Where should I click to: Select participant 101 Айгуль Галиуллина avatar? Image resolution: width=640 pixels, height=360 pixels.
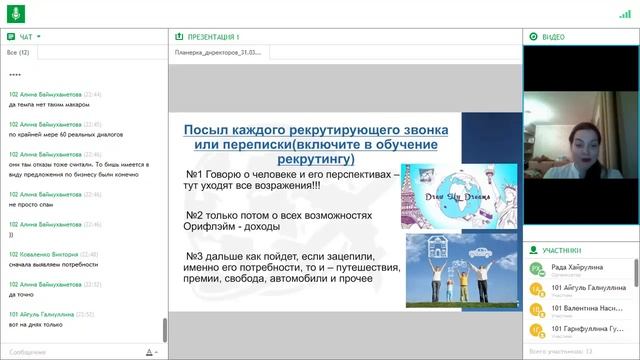[537, 289]
